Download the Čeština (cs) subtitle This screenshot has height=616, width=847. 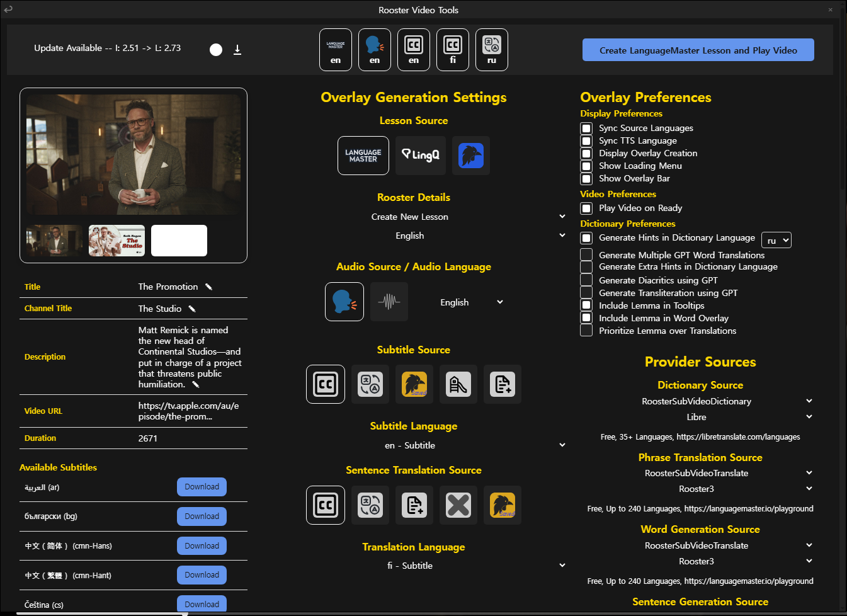click(202, 603)
